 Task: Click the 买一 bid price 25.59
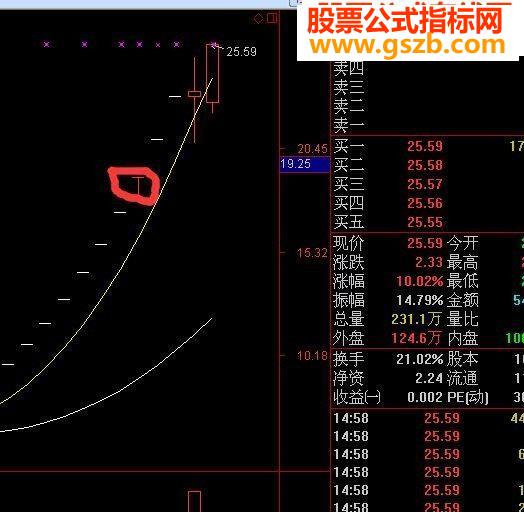(x=425, y=146)
